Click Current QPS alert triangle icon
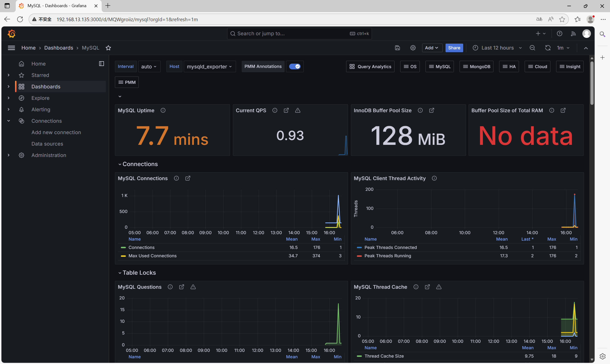610x364 pixels. [298, 110]
